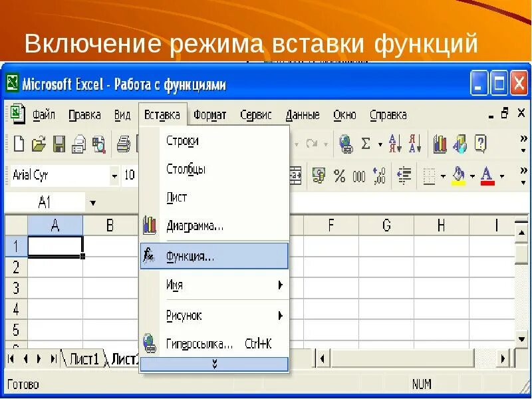Open the Font name dropdown arrow
The height and width of the screenshot is (399, 532).
pyautogui.click(x=114, y=176)
